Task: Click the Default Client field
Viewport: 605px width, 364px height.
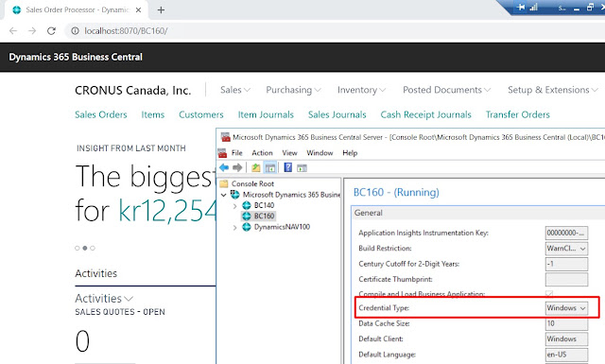Action: coord(566,338)
